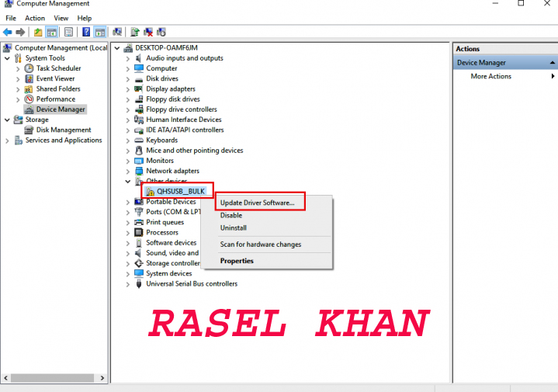
Task: Select Floppy disk drives category
Action: 173,99
